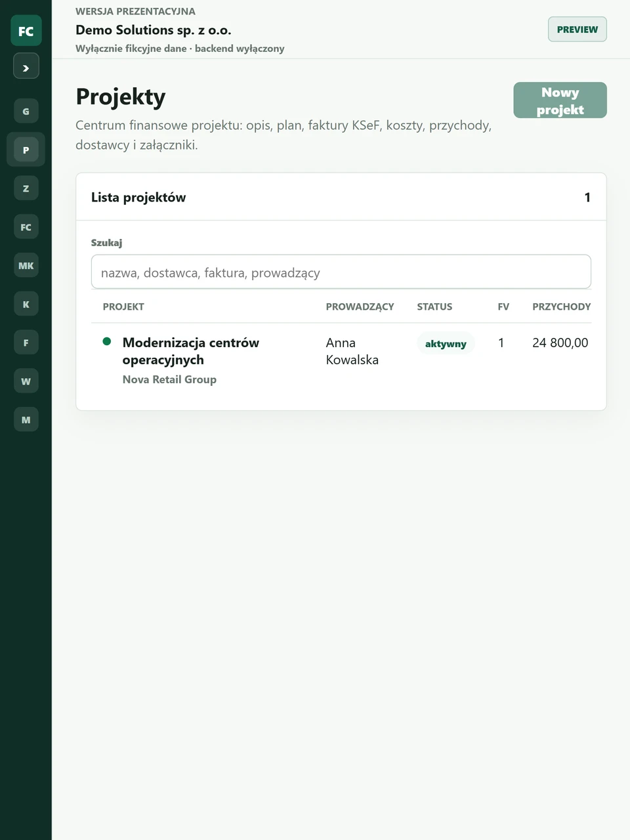The width and height of the screenshot is (630, 840).
Task: Click Demo Solutions sp. z o.o. company name
Action: 154,30
